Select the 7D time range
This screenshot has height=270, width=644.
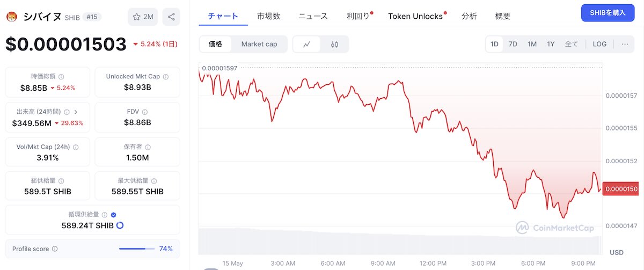coord(513,44)
